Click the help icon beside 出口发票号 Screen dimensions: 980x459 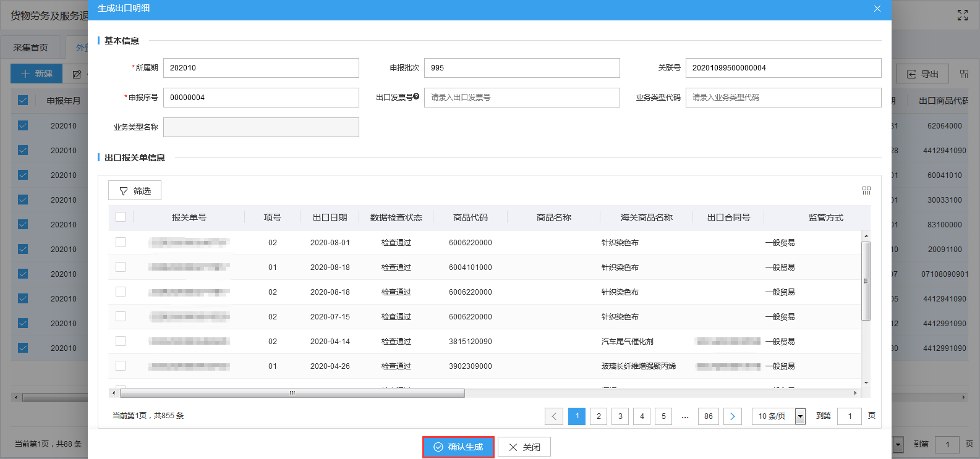coord(416,96)
